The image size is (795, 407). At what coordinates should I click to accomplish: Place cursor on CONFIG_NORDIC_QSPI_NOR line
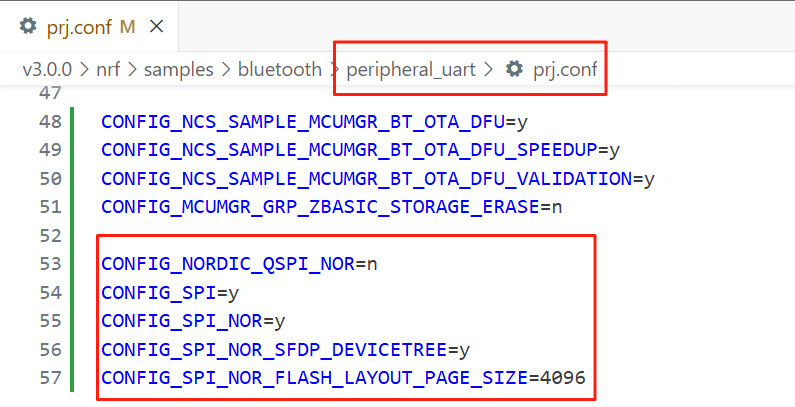click(239, 264)
